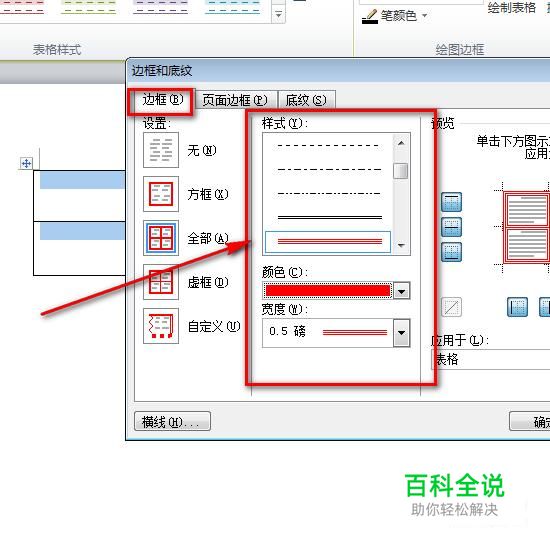The image size is (550, 550).
Task: Switch to the 页面边框(P) tab
Action: (x=235, y=101)
